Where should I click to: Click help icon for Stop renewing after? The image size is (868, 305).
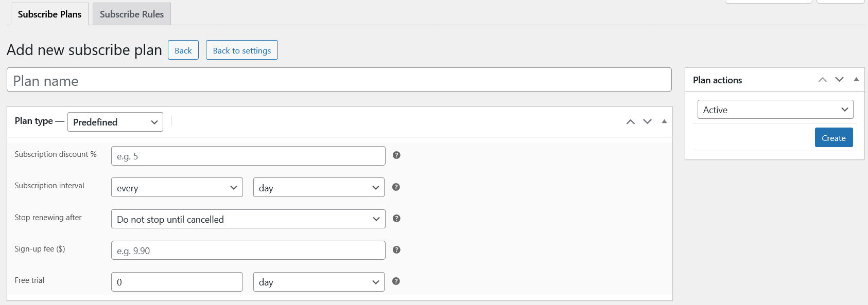[x=396, y=219]
